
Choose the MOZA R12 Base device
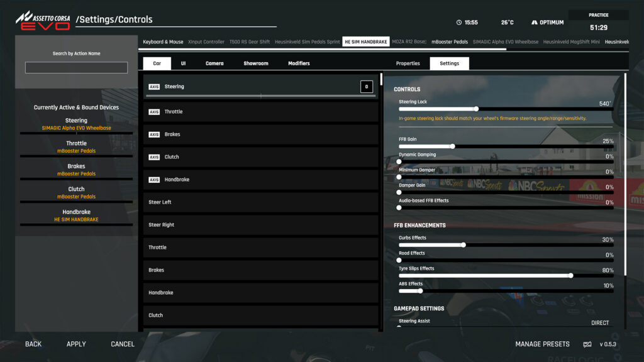click(x=409, y=42)
